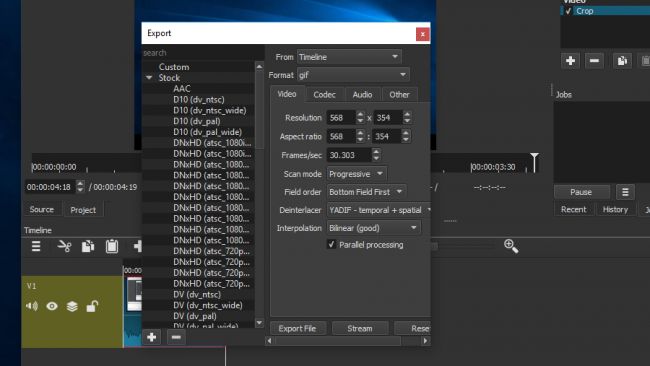650x366 pixels.
Task: Switch to the Audio tab
Action: click(x=362, y=95)
